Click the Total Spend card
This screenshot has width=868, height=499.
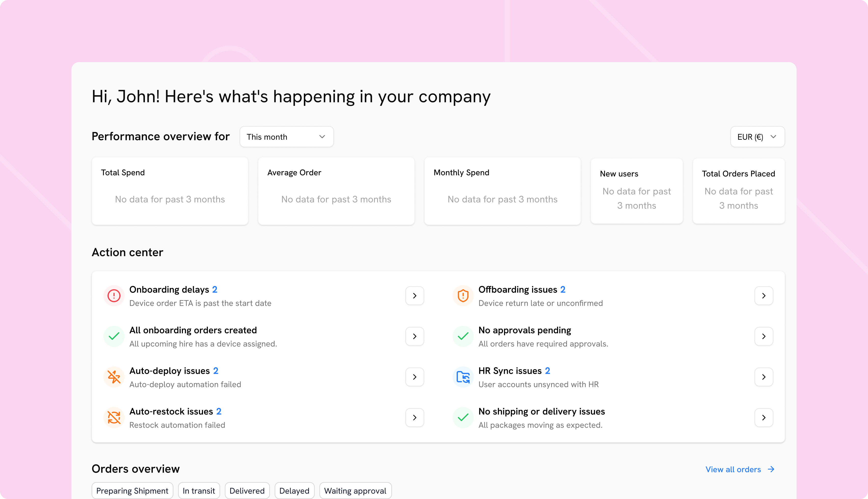click(x=170, y=191)
